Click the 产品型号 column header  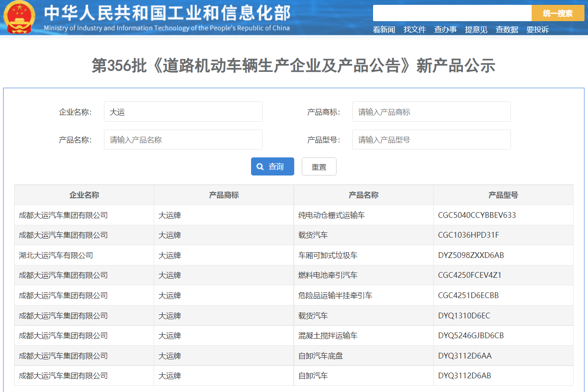coord(503,195)
